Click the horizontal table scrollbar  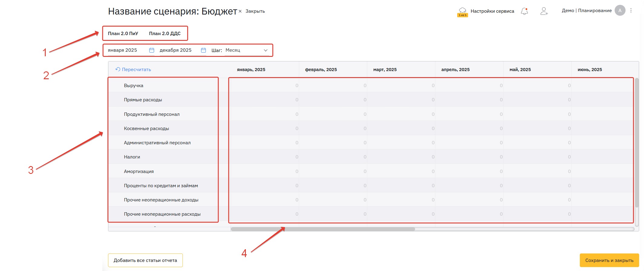323,229
